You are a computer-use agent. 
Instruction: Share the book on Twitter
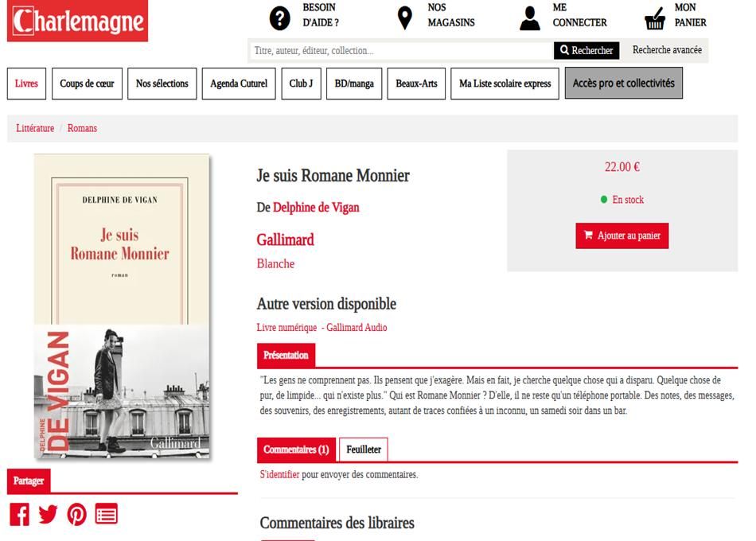pyautogui.click(x=48, y=514)
